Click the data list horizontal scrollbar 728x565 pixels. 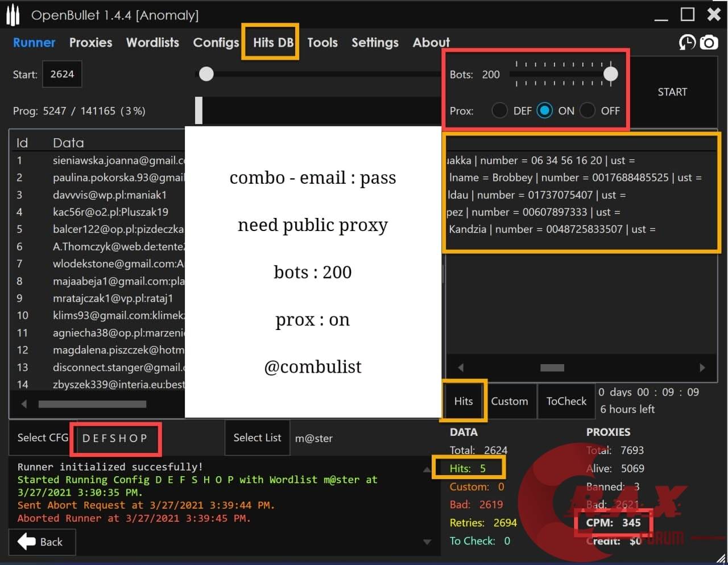(92, 404)
